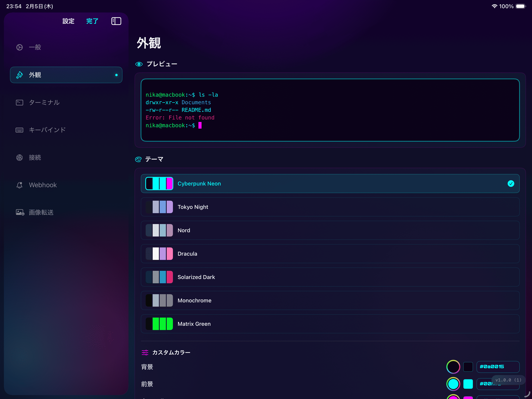Click the eye icon next to プレビュー
532x399 pixels.
[139, 64]
